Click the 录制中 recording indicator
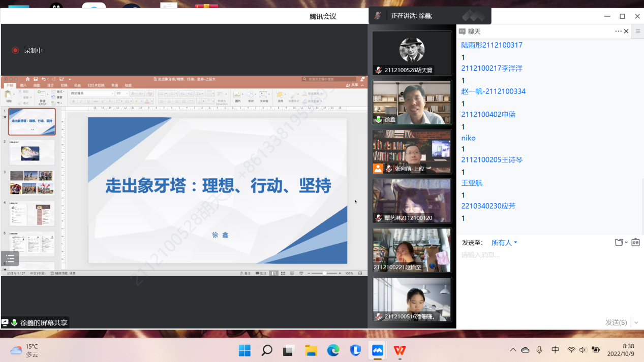Image resolution: width=644 pixels, height=362 pixels. (28, 50)
